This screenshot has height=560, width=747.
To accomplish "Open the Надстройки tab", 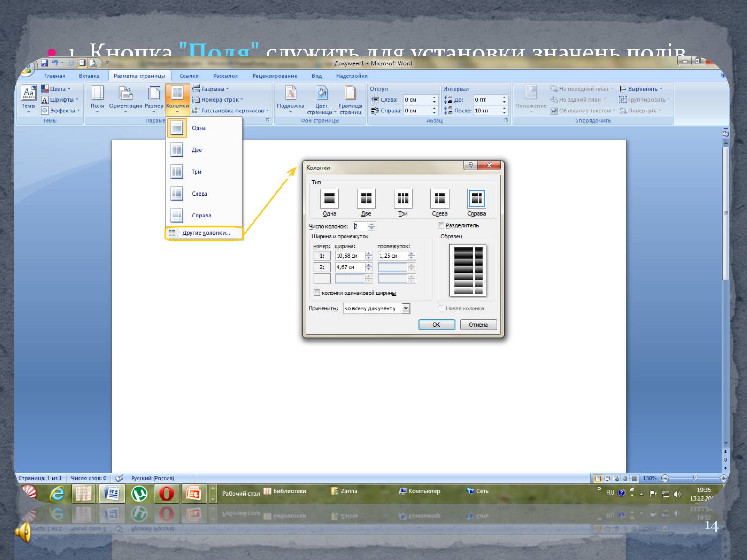I will pos(352,76).
